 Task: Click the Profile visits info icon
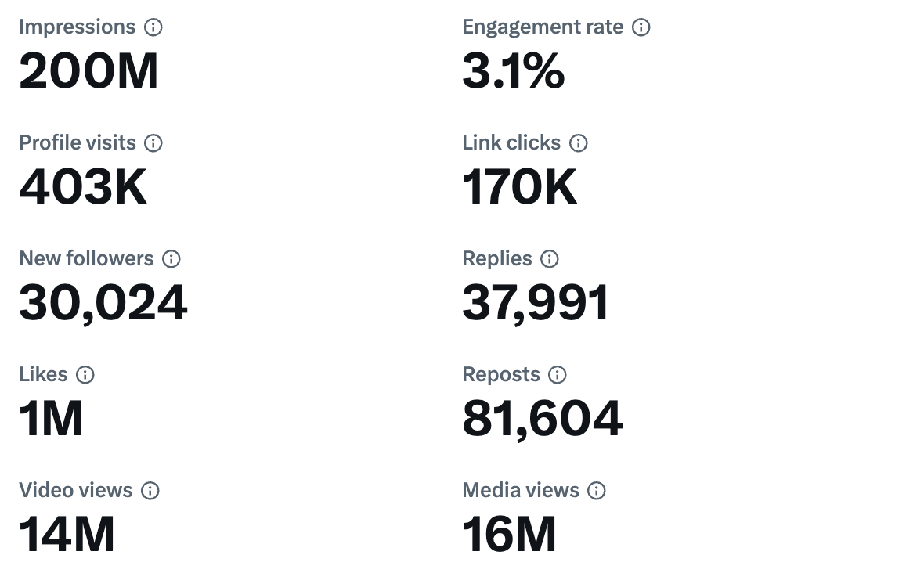[x=154, y=142]
